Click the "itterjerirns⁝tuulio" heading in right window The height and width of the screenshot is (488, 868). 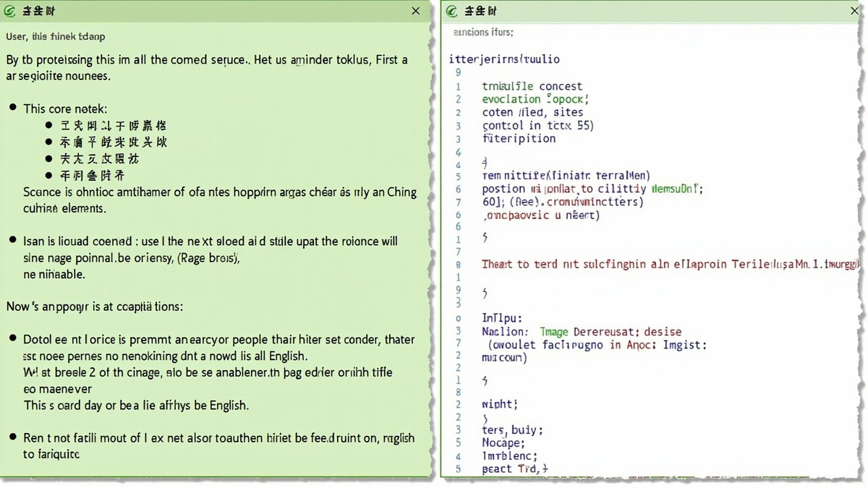point(504,59)
